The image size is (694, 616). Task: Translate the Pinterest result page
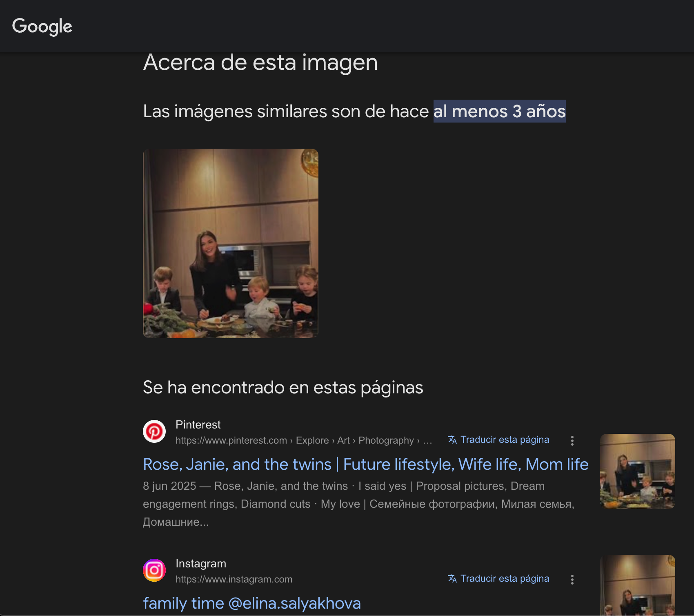tap(505, 440)
